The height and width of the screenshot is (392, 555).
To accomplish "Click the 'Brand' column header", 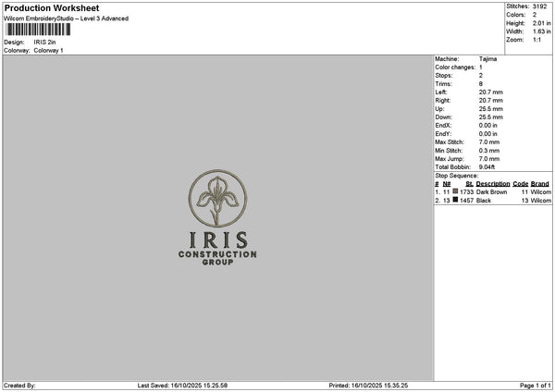I will pyautogui.click(x=540, y=184).
